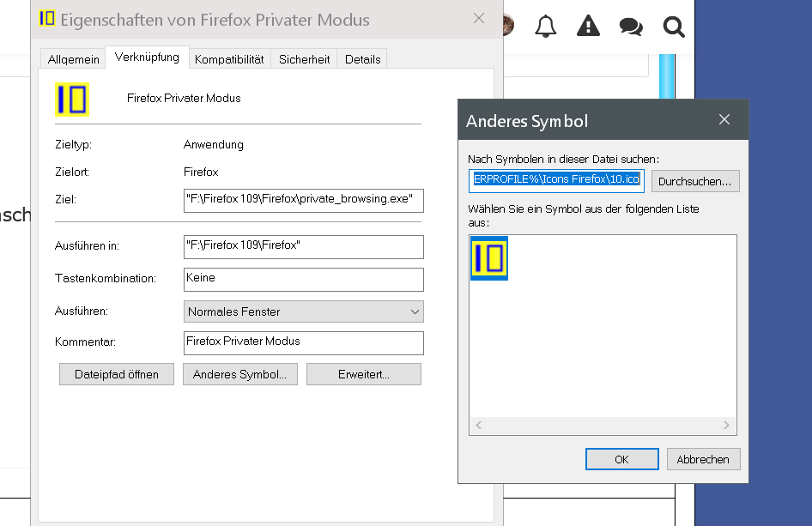This screenshot has width=812, height=526.
Task: Click the Ziel target path field
Action: tap(304, 201)
